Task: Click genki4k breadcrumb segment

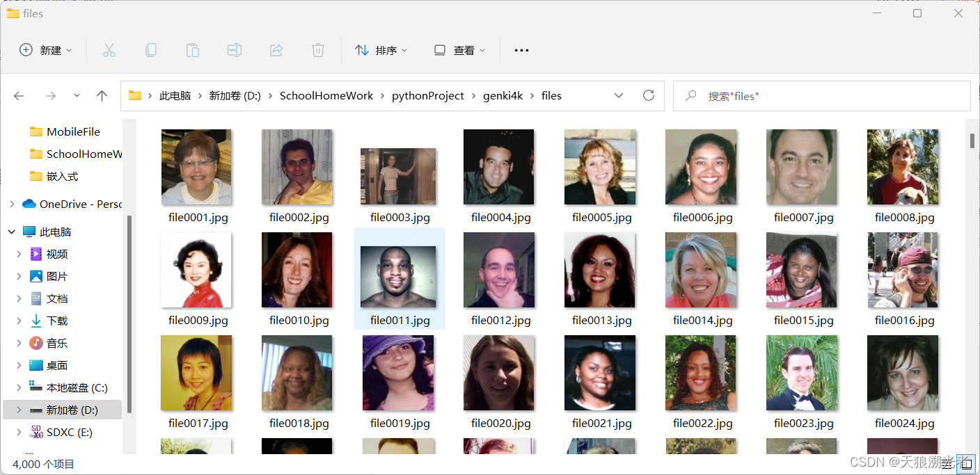Action: [x=503, y=96]
